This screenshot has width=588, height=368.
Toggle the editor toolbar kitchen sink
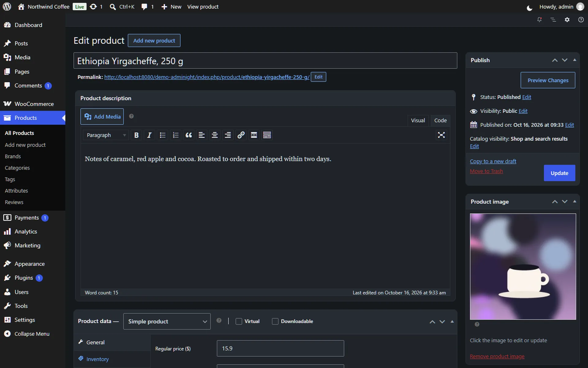point(267,135)
